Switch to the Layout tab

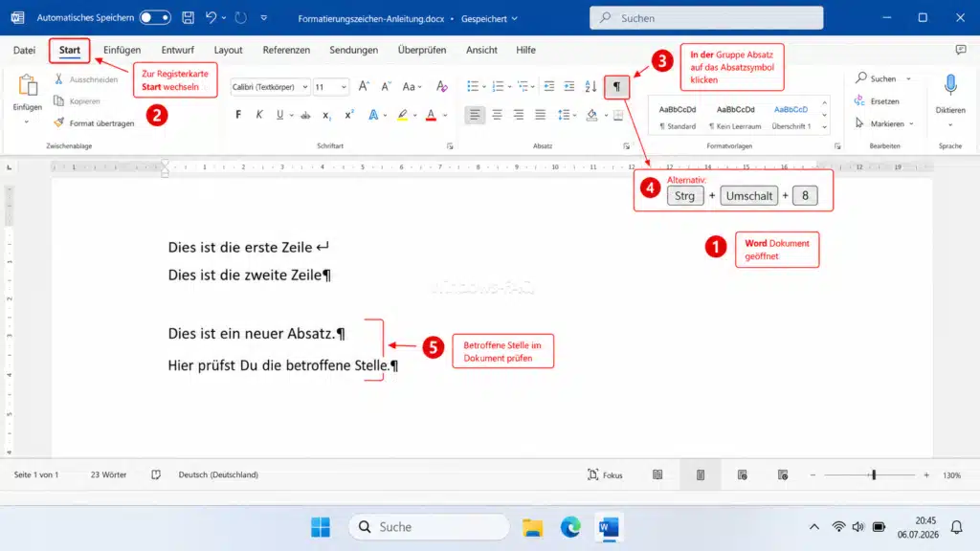pyautogui.click(x=228, y=50)
